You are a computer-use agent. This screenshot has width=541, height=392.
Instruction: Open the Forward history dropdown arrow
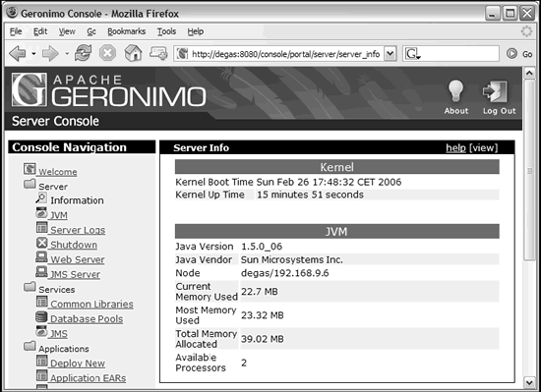pyautogui.click(x=67, y=54)
